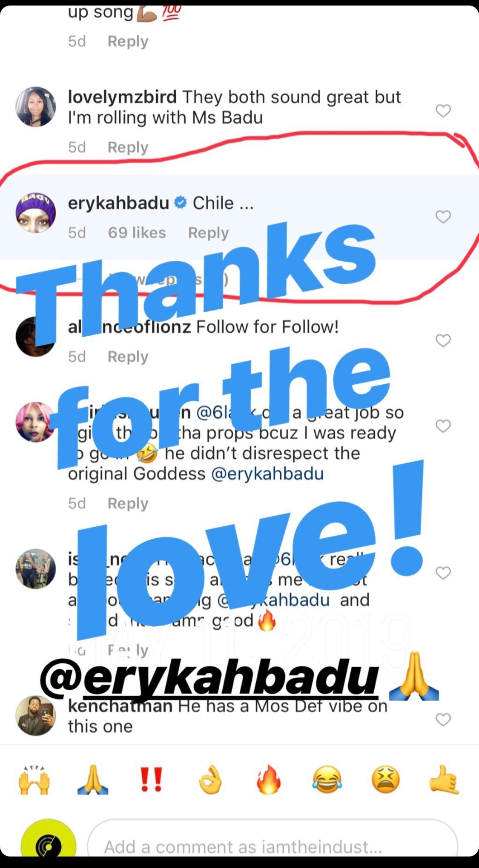Insert the raised hands emoji

34,780
